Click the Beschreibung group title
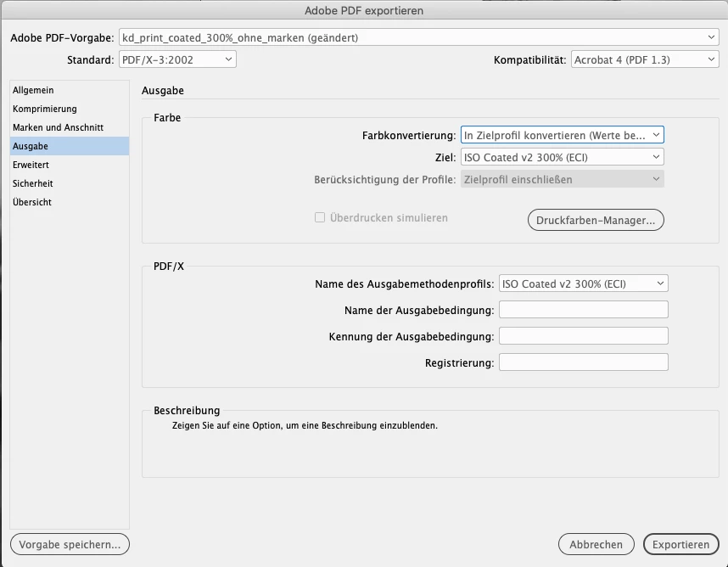Screen dimensions: 728x567 click(187, 411)
